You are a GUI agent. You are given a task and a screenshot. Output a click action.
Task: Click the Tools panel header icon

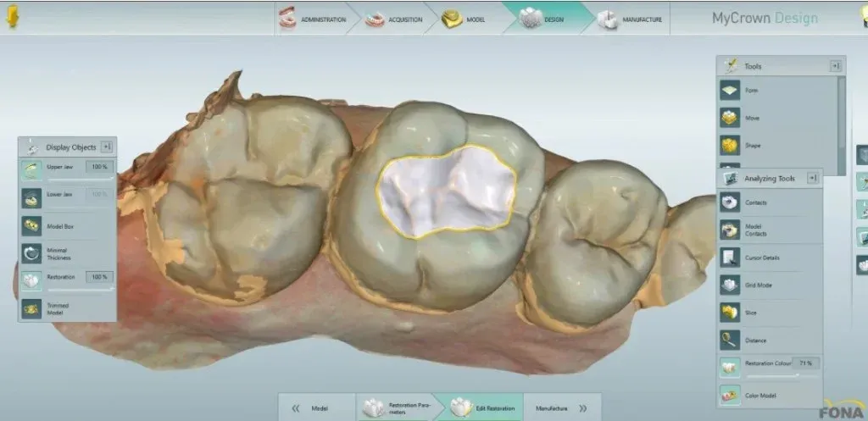(731, 66)
